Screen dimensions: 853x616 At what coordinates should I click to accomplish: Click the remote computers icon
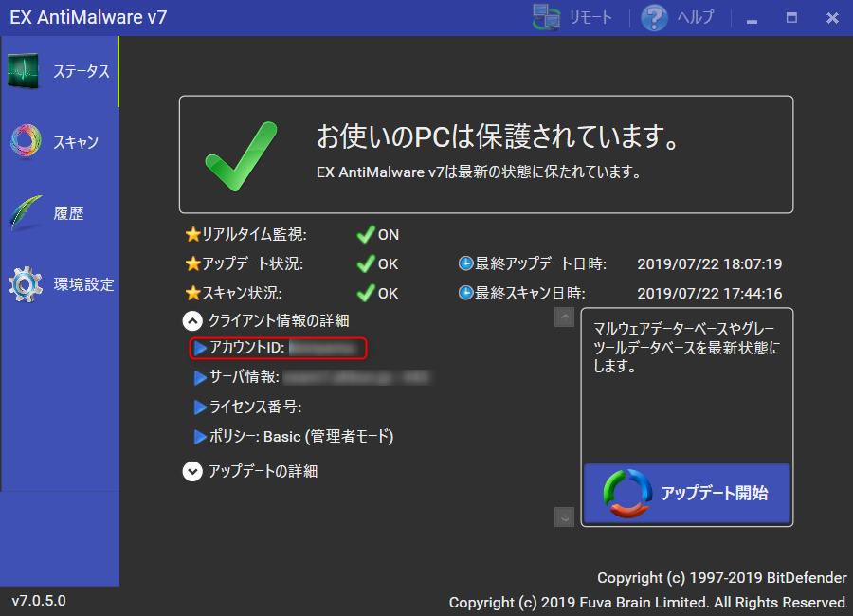click(546, 17)
